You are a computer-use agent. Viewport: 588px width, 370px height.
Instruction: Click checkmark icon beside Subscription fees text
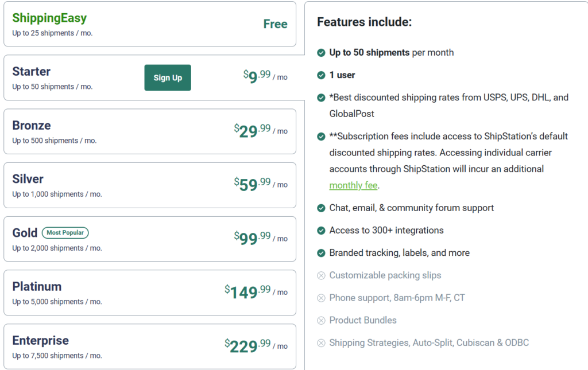(x=321, y=137)
